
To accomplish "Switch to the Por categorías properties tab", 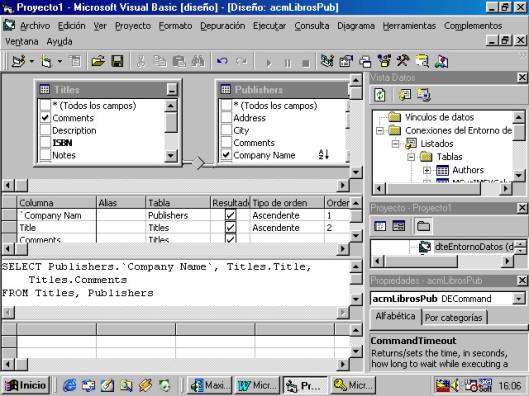I will coord(453,318).
